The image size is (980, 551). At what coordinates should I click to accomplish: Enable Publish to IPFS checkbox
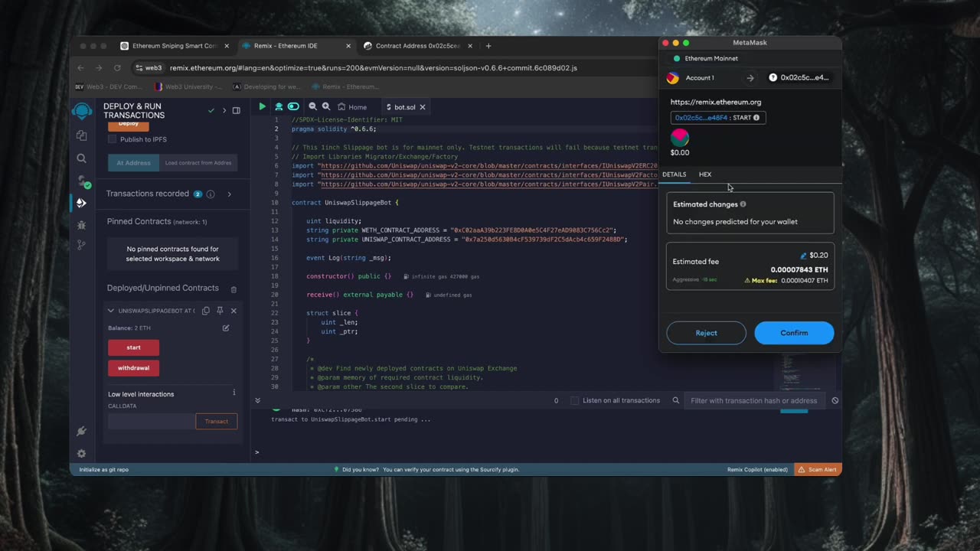pyautogui.click(x=113, y=139)
